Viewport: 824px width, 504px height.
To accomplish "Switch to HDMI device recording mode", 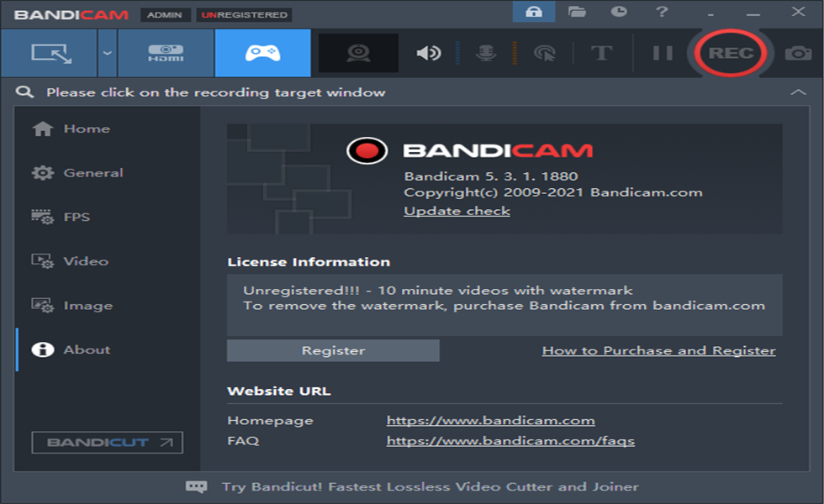I will (x=166, y=53).
